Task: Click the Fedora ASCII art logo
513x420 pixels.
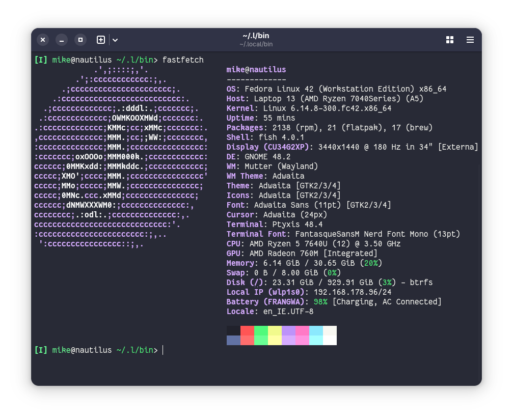Action: coord(121,157)
